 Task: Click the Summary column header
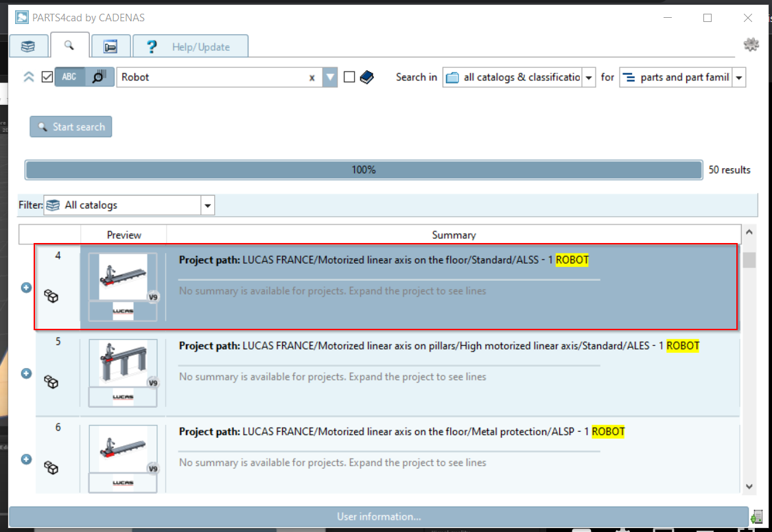[x=454, y=235]
